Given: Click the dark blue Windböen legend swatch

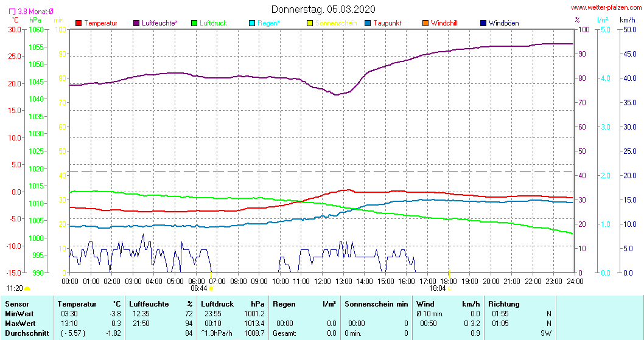Looking at the screenshot, I should [x=483, y=23].
